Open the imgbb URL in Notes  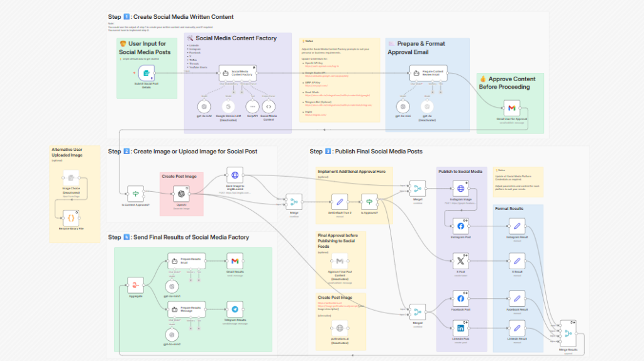coord(316,115)
